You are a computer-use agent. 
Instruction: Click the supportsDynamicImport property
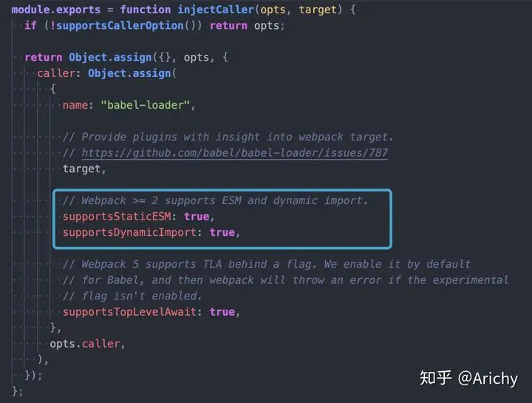point(129,233)
